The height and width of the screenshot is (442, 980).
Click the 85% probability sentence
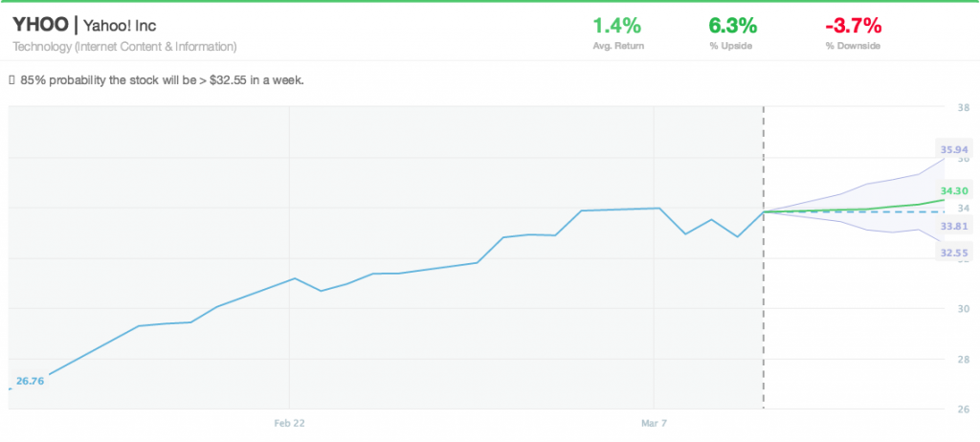163,80
